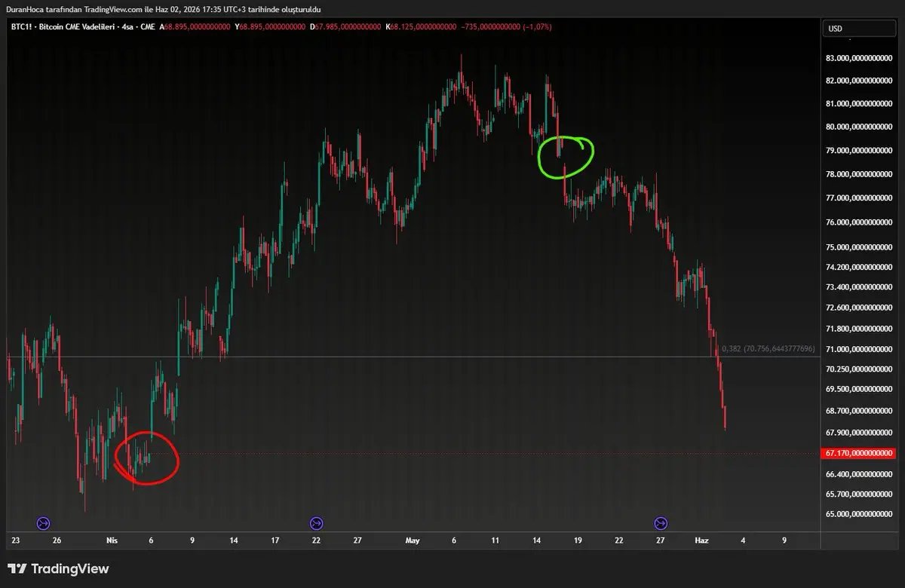
Task: Click the May month label on time axis
Action: tap(413, 541)
